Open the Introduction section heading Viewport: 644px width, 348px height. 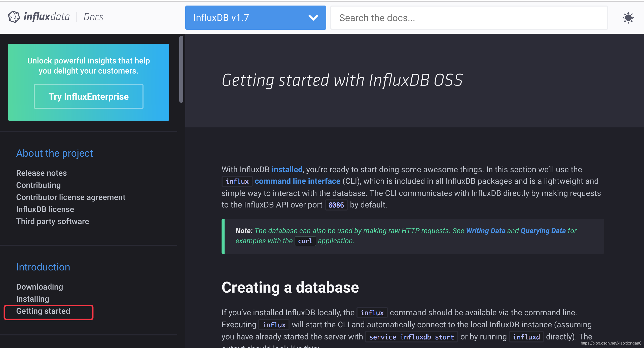click(43, 267)
